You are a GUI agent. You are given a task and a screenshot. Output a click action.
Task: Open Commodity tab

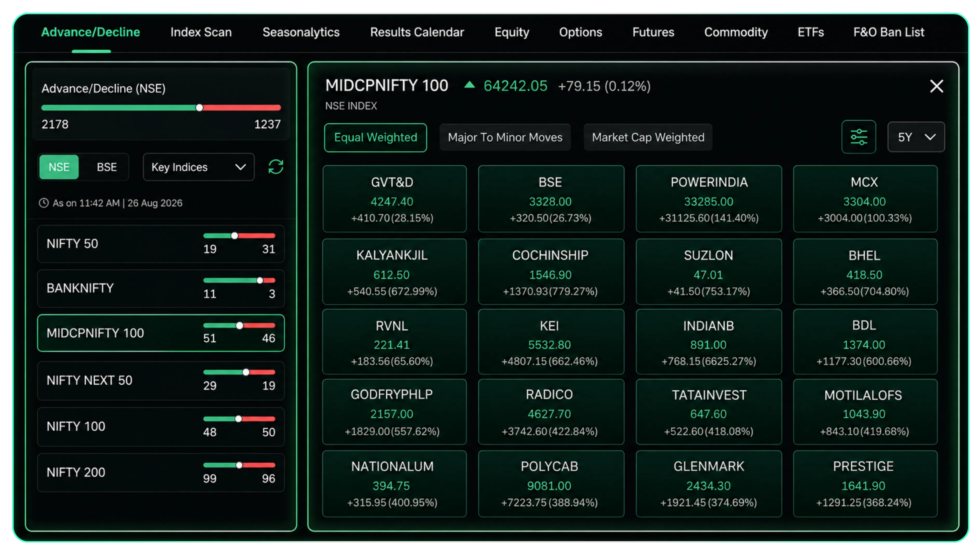(x=736, y=32)
